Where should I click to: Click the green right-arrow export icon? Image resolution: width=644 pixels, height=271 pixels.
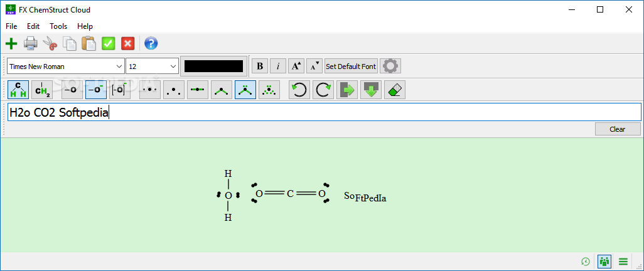point(347,90)
